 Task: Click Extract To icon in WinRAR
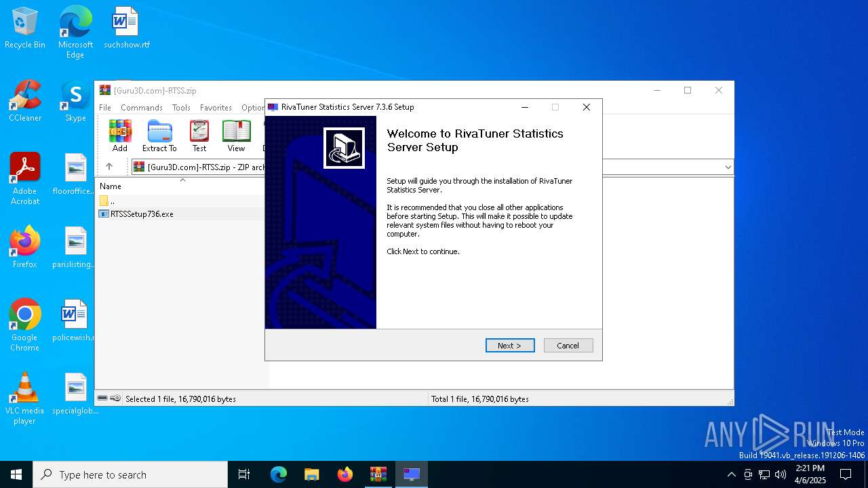pyautogui.click(x=159, y=136)
